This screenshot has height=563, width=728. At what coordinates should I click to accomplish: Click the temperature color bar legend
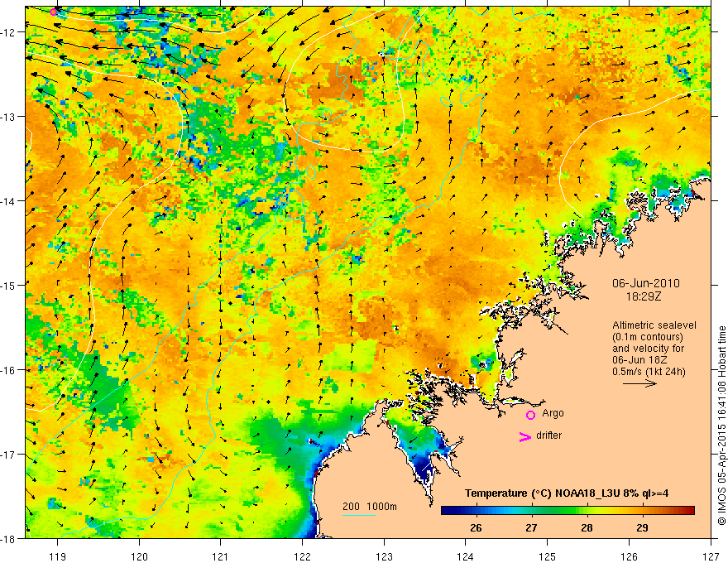[x=568, y=510]
